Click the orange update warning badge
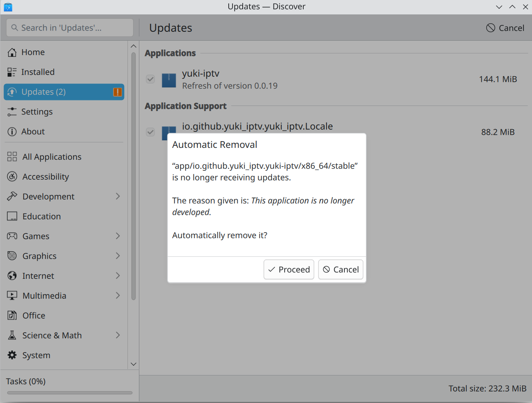 [117, 92]
